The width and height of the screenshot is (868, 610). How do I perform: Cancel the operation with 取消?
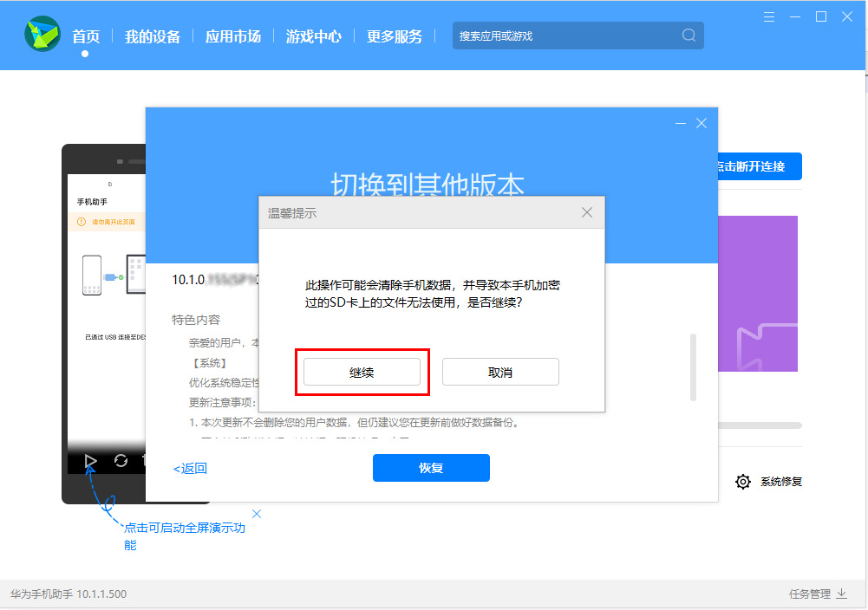coord(500,371)
